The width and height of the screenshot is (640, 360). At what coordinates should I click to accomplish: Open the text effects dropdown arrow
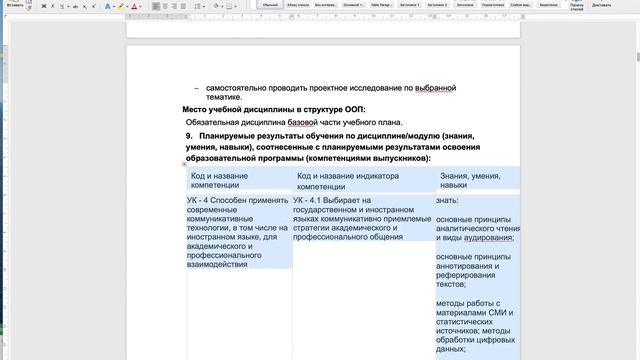(x=113, y=7)
